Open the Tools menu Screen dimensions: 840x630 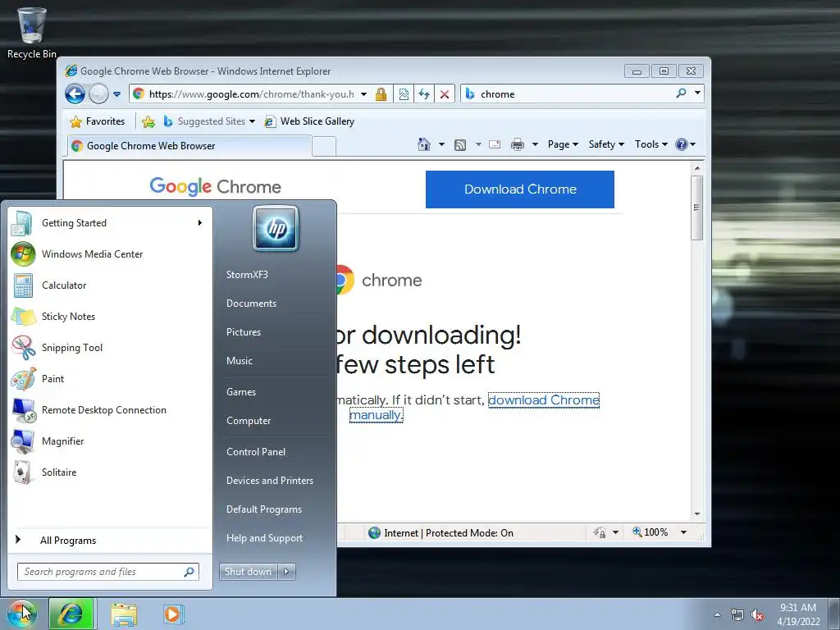click(x=651, y=144)
